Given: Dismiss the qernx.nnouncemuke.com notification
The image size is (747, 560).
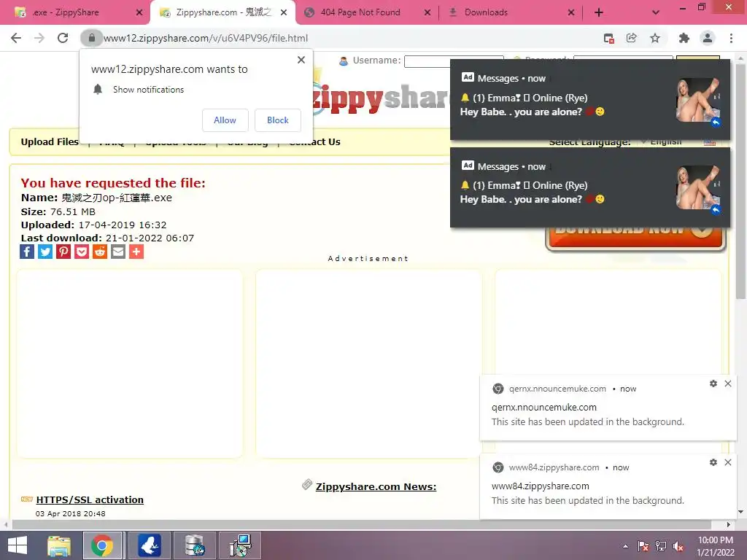Looking at the screenshot, I should pyautogui.click(x=728, y=384).
